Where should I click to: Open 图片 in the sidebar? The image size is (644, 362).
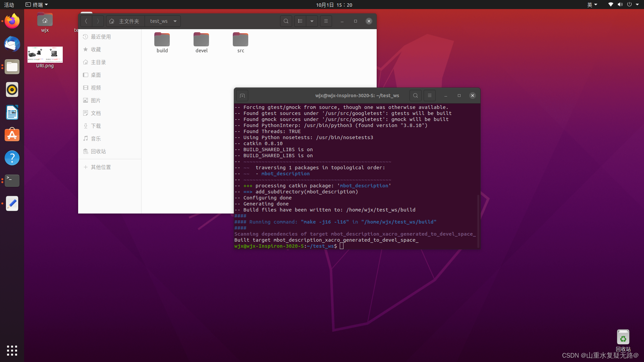click(110, 100)
